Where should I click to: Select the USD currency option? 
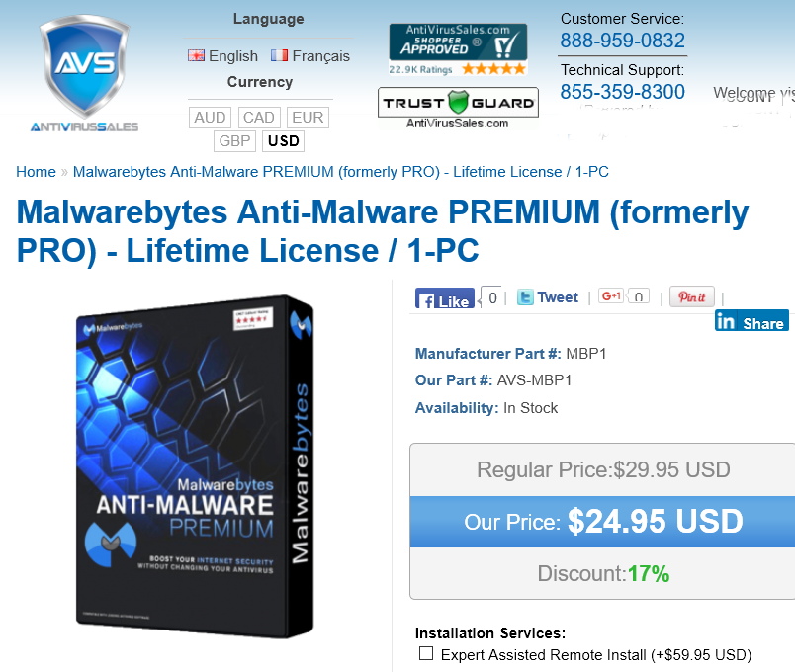click(284, 141)
